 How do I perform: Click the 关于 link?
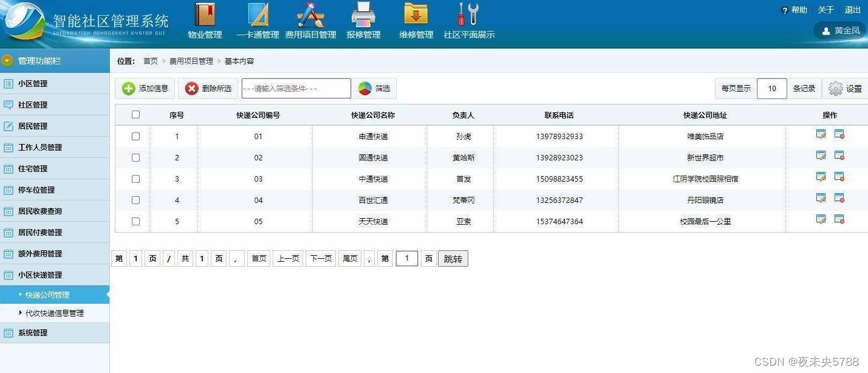coord(825,10)
